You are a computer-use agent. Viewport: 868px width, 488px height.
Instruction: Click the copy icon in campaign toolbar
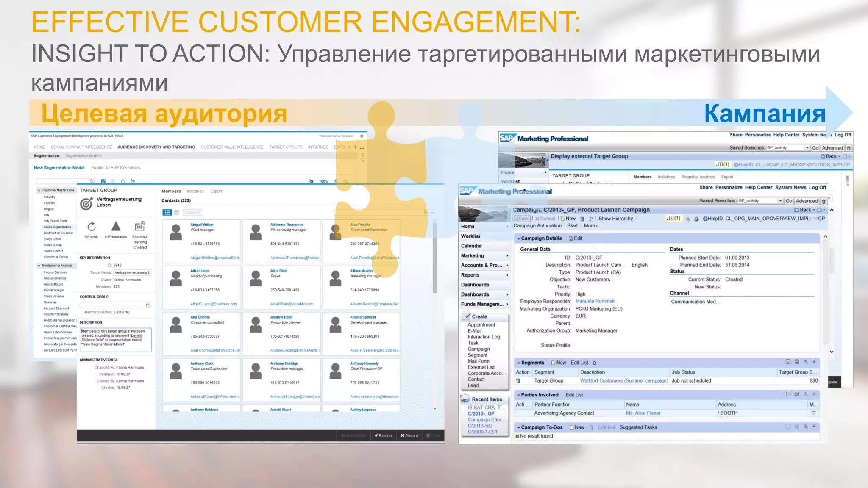tap(591, 219)
